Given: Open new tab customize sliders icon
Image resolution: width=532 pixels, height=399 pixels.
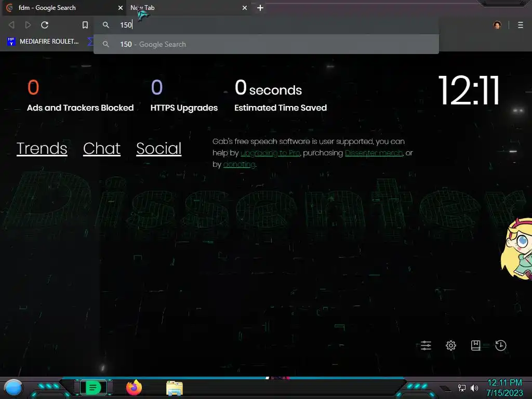Looking at the screenshot, I should click(x=426, y=345).
